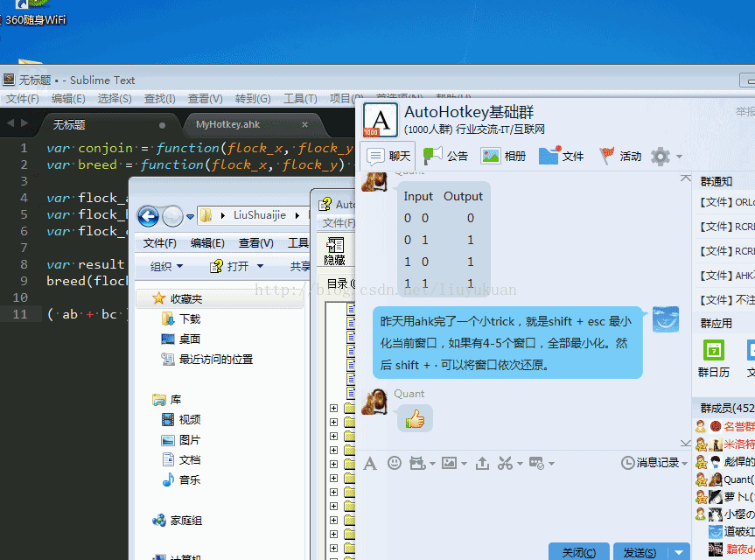Screen dimensions: 755x560
Task: Open the 活动 tab in group window
Action: tap(620, 157)
